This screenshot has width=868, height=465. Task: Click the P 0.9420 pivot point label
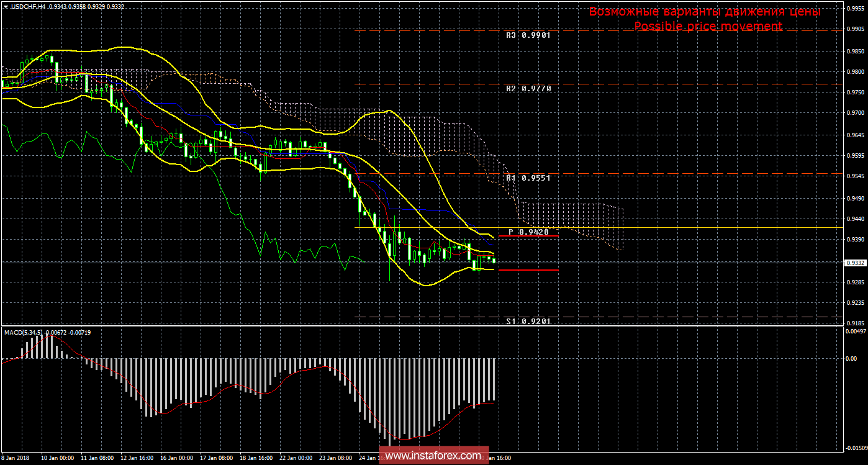(528, 232)
